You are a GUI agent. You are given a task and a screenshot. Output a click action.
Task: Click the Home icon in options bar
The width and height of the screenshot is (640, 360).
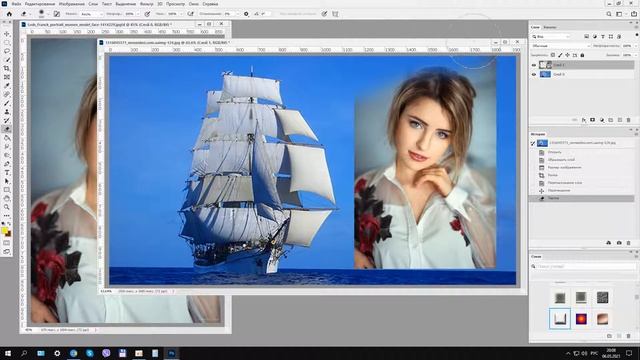(x=9, y=14)
